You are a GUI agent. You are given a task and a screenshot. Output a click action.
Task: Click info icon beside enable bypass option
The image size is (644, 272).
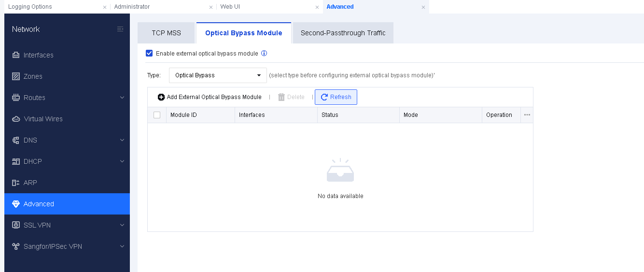coord(264,54)
